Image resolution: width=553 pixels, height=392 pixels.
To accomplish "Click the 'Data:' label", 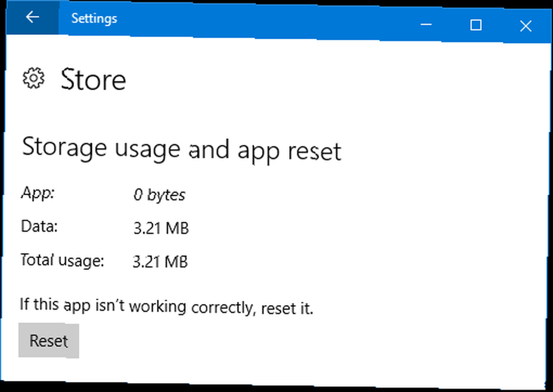I will (39, 226).
